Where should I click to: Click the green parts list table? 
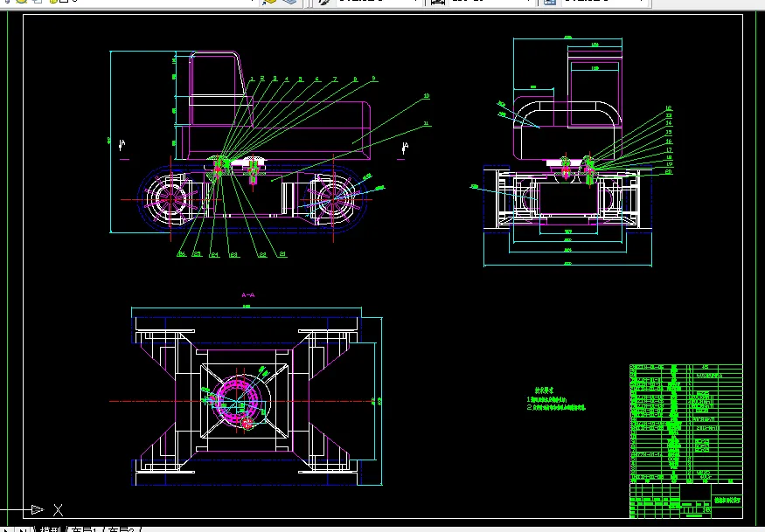click(x=686, y=424)
